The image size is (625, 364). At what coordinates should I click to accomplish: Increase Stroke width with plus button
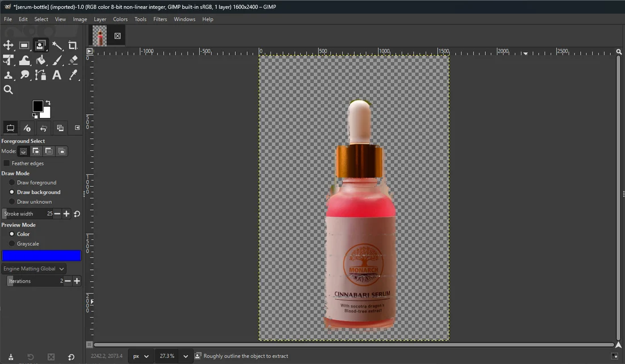coord(66,214)
